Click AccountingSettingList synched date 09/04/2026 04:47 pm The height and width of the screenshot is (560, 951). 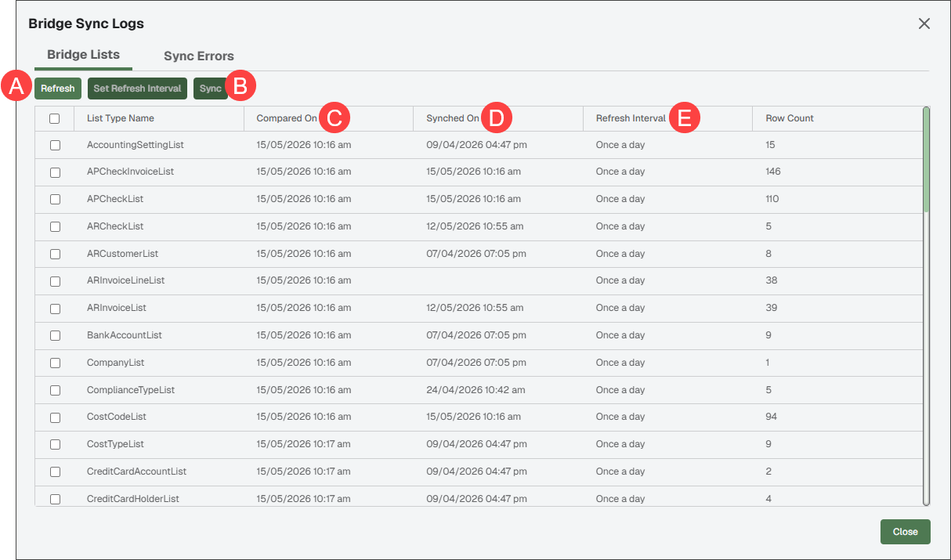pyautogui.click(x=476, y=145)
